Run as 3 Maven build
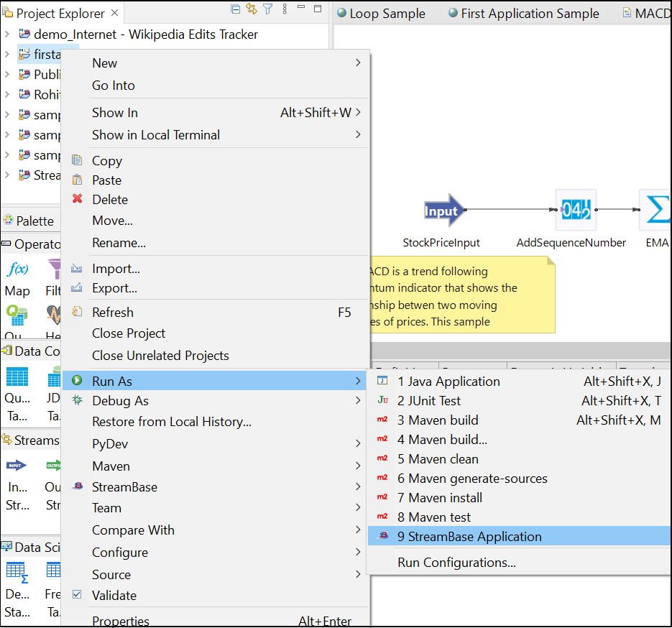This screenshot has height=628, width=672. [520, 420]
